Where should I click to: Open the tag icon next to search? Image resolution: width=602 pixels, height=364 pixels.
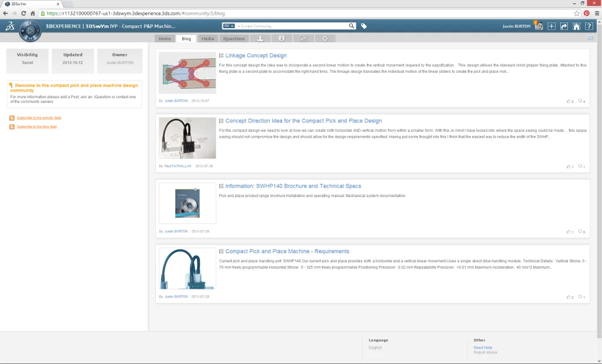point(363,26)
